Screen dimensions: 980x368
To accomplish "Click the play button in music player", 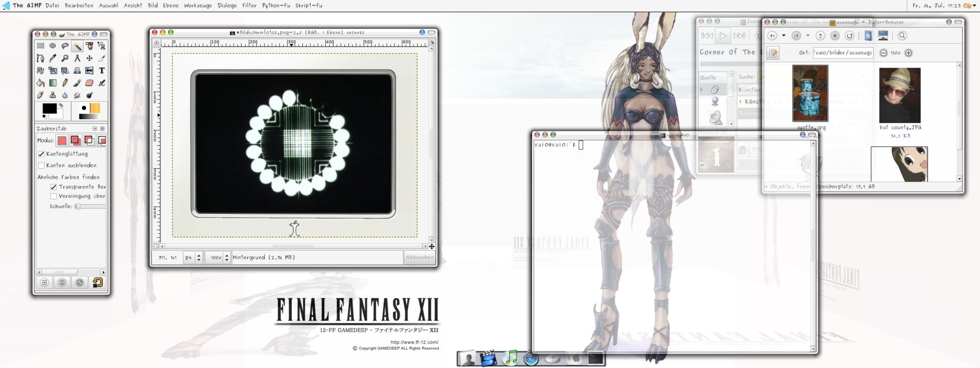I will [x=723, y=35].
